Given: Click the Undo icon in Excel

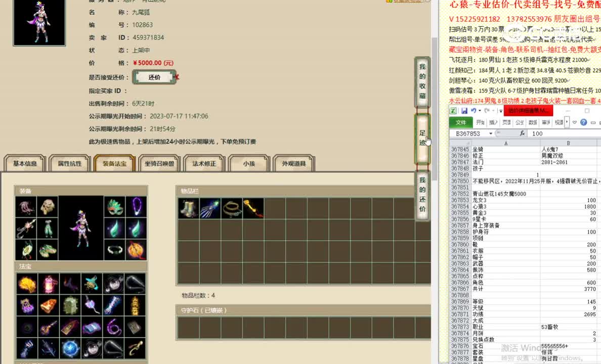Looking at the screenshot, I should tap(473, 111).
